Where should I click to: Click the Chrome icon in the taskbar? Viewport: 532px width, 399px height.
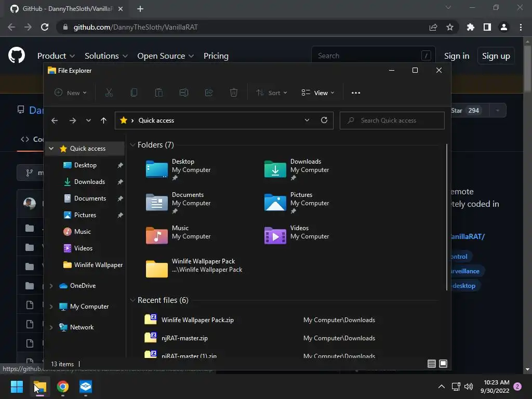pyautogui.click(x=63, y=387)
